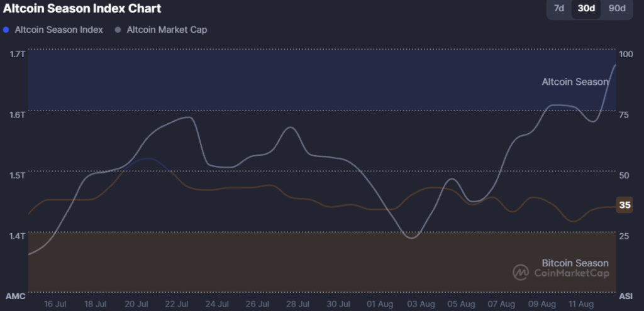Click the gray Altcoin Market Cap dot
644x311 pixels.
point(118,30)
